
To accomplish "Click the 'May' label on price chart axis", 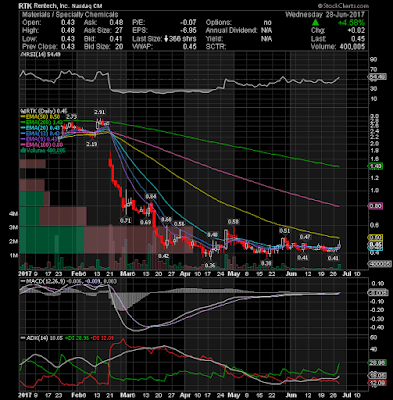I will 234,274.
